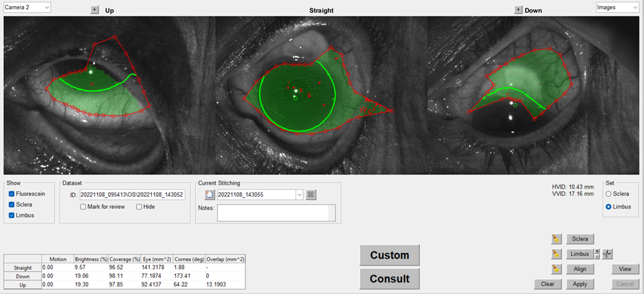Click the table cell showing 13.1903
This screenshot has height=294, width=644.
(x=225, y=284)
